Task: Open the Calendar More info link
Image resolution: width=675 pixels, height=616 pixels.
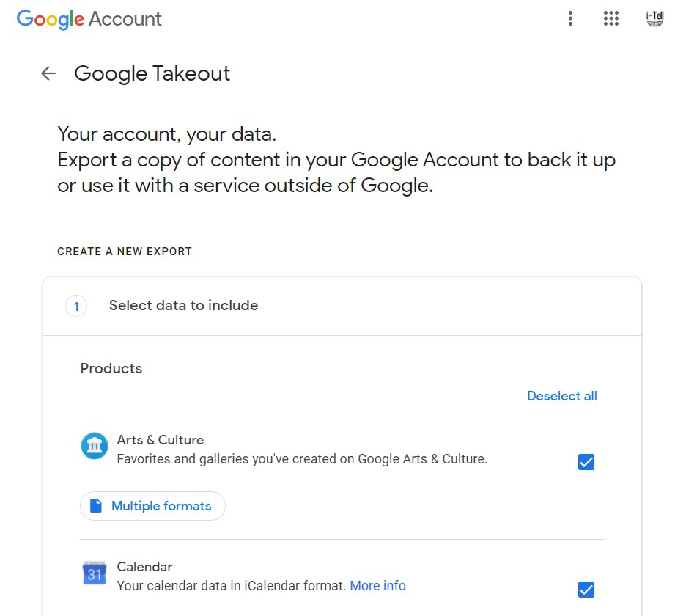Action: pos(377,586)
